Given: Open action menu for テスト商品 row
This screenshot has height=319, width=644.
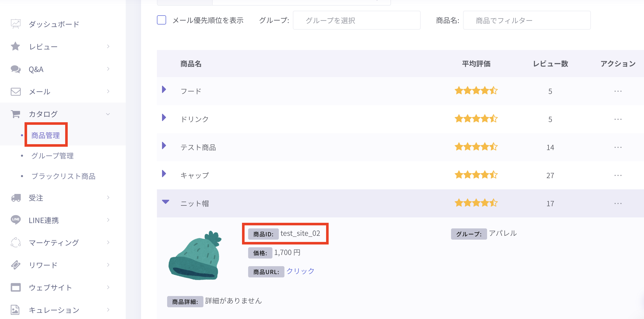Looking at the screenshot, I should point(618,148).
